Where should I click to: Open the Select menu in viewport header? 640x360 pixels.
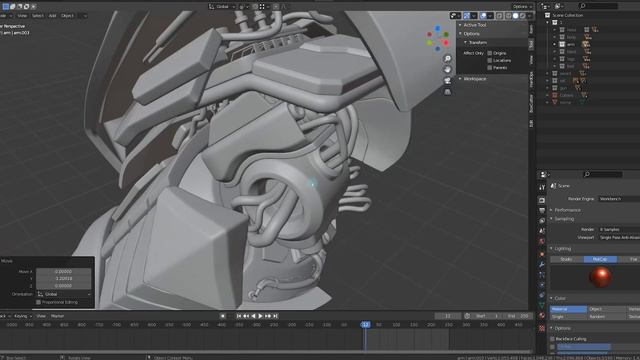click(38, 16)
